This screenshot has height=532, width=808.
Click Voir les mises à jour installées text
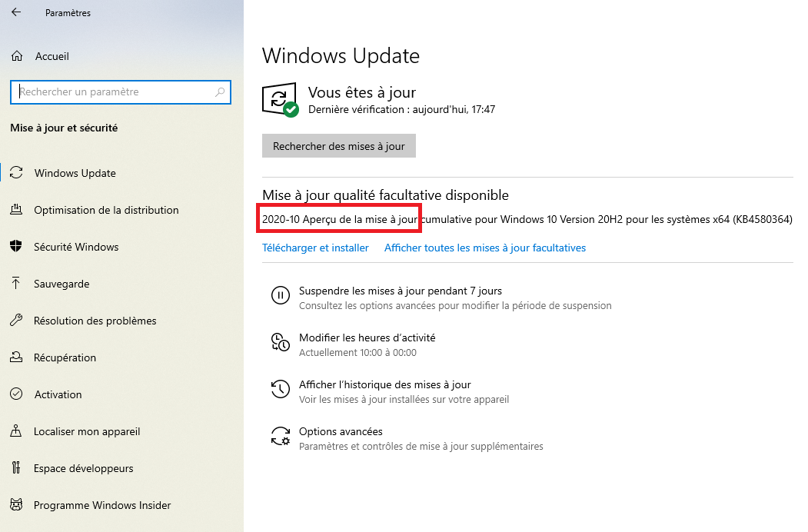point(404,400)
